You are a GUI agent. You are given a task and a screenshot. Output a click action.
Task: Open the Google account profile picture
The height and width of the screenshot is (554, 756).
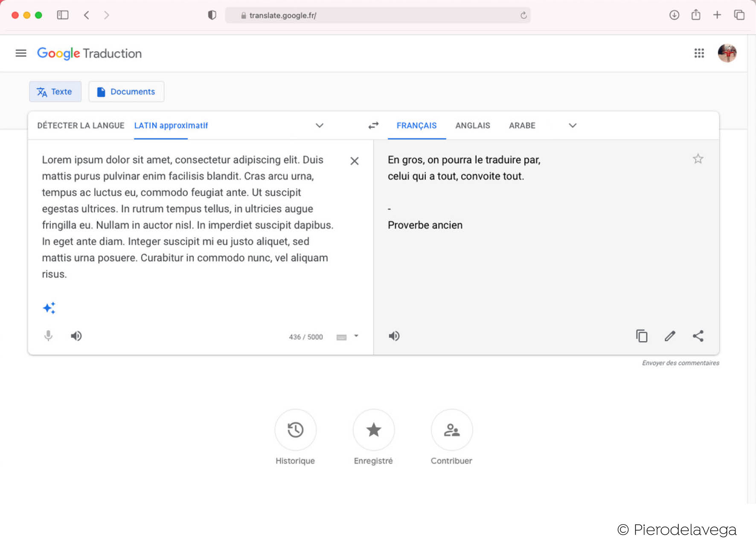(727, 53)
